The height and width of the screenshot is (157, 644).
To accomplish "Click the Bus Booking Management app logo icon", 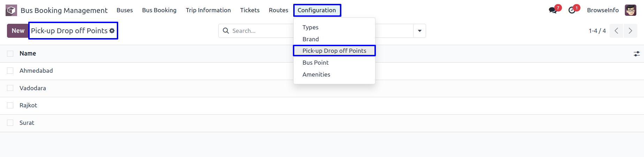I will pyautogui.click(x=11, y=10).
